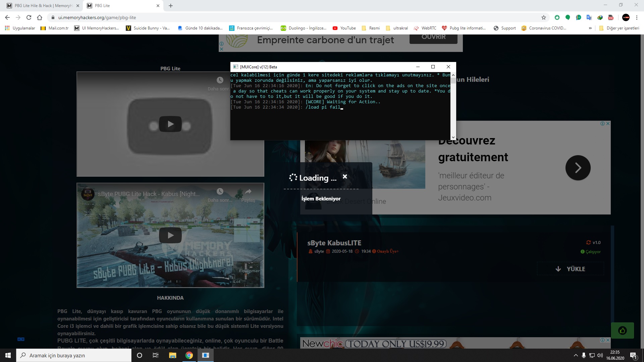Open Task View on the taskbar

(x=156, y=355)
